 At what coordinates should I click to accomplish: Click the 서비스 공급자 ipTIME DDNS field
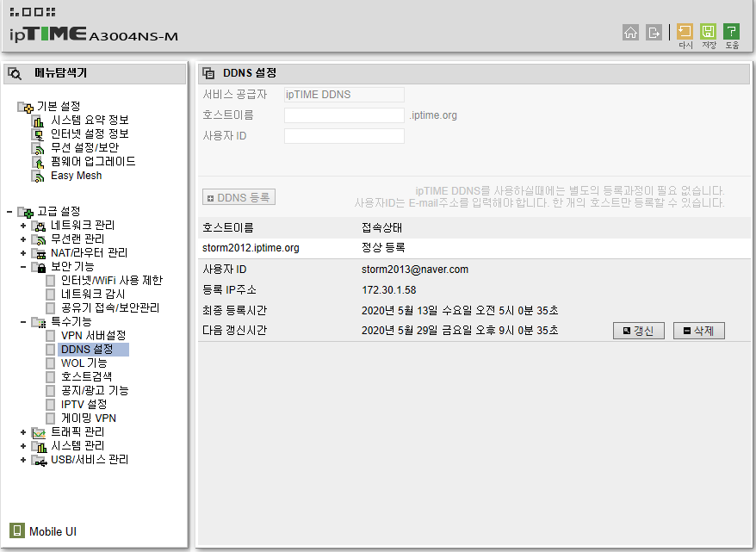344,95
